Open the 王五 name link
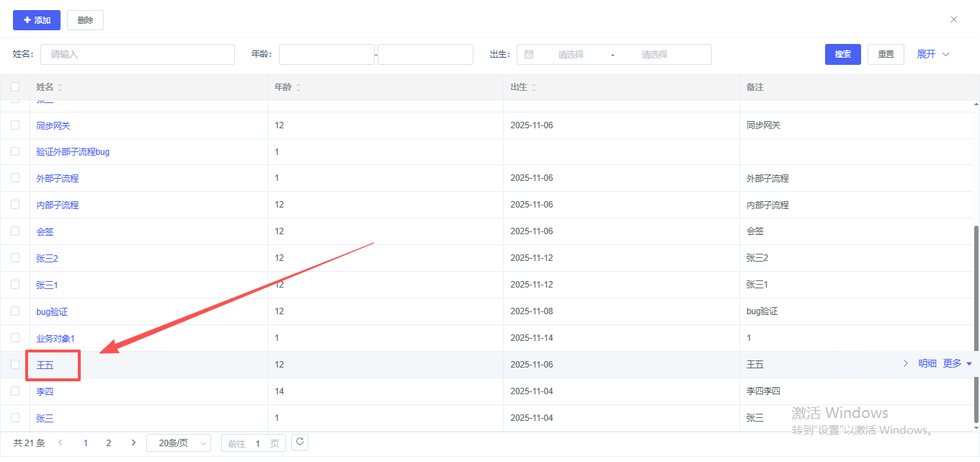The height and width of the screenshot is (462, 980). [x=45, y=365]
